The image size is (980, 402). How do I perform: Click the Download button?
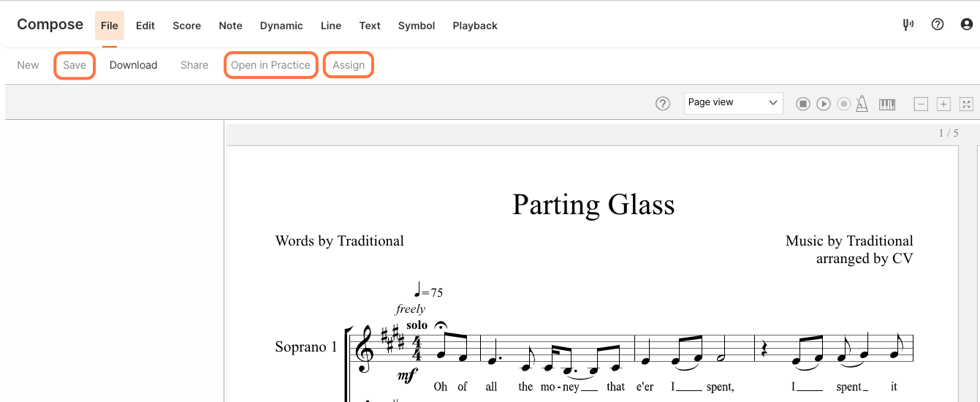point(134,65)
